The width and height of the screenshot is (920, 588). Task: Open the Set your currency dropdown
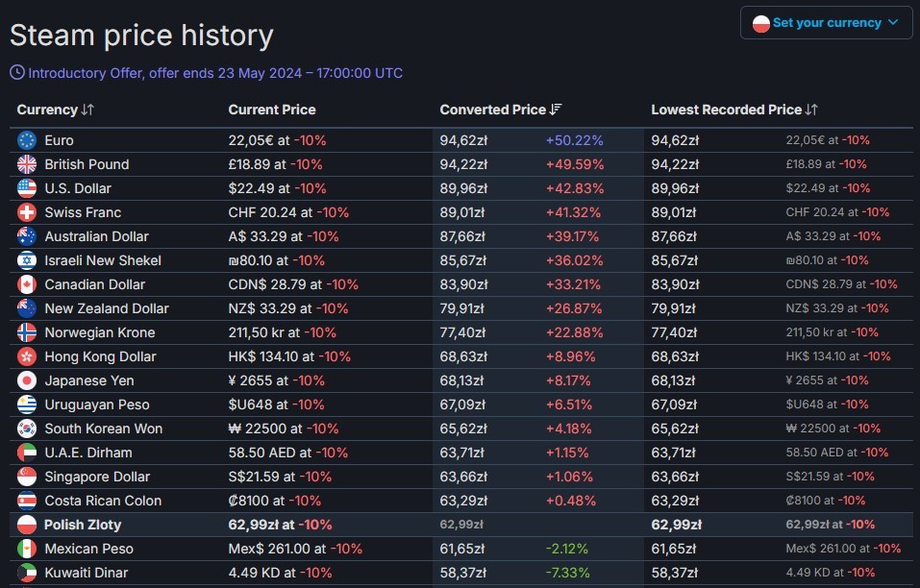(x=826, y=23)
